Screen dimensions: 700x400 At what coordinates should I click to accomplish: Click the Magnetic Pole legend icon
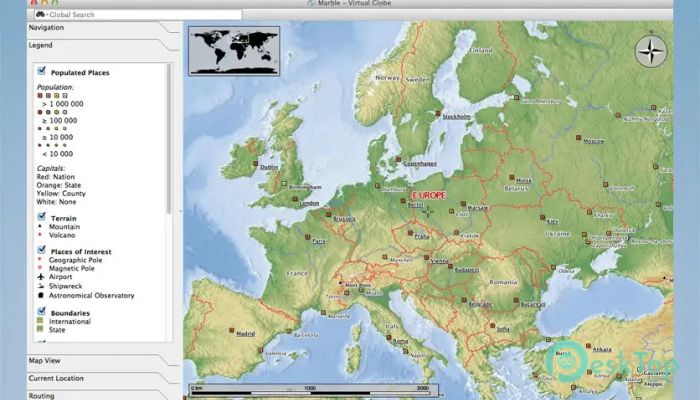pyautogui.click(x=40, y=268)
